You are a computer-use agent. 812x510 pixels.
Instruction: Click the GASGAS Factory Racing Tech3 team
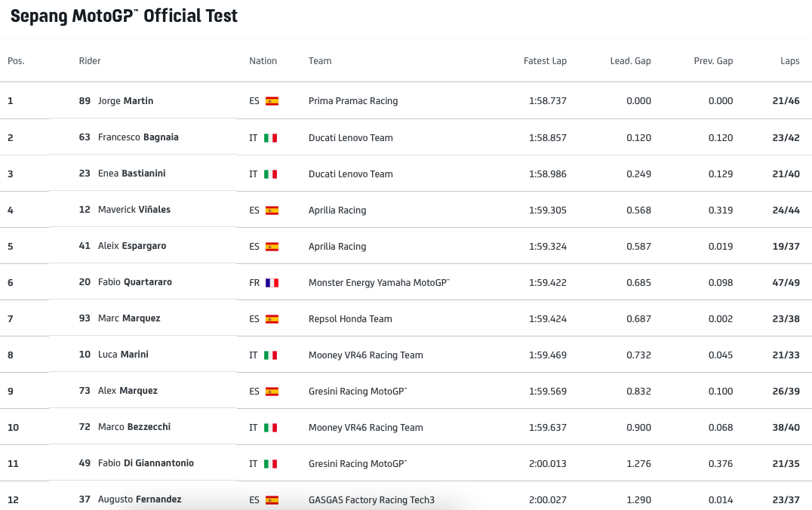[x=371, y=500]
